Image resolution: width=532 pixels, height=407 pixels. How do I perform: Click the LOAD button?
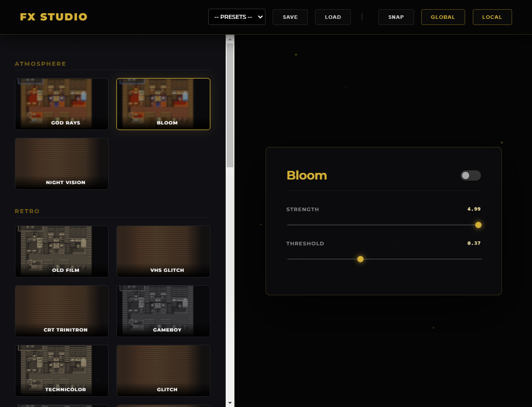[x=332, y=17]
